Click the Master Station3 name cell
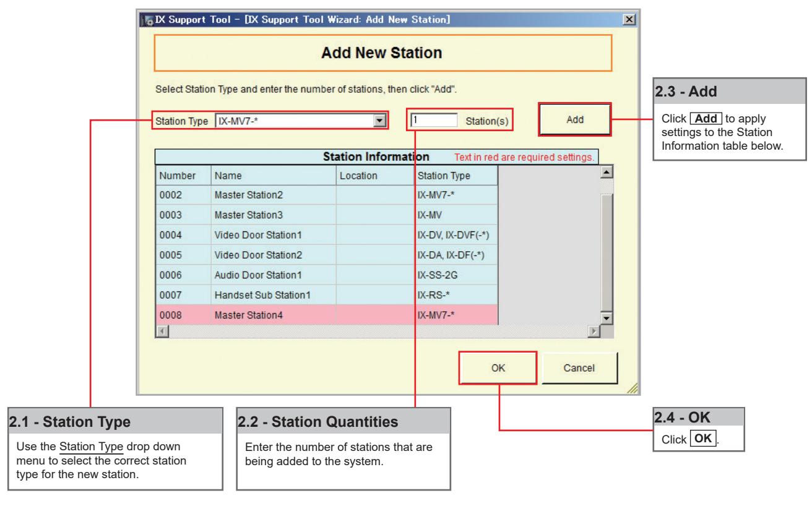Image resolution: width=812 pixels, height=506 pixels. tap(273, 215)
